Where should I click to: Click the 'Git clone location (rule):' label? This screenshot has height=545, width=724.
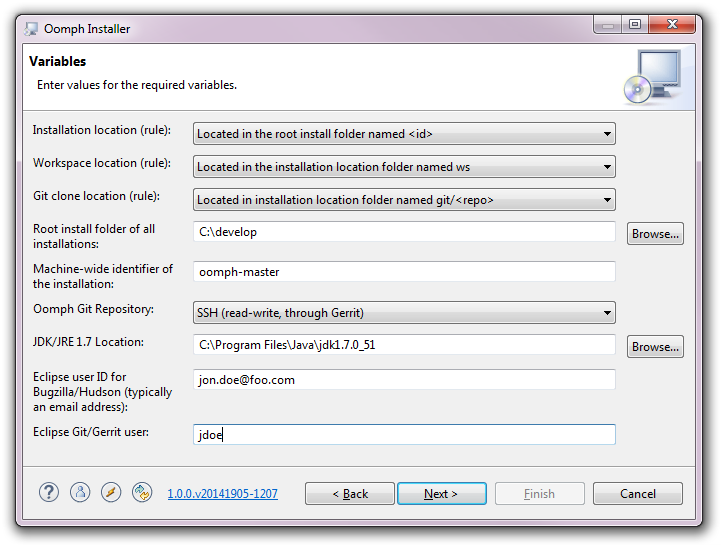97,196
